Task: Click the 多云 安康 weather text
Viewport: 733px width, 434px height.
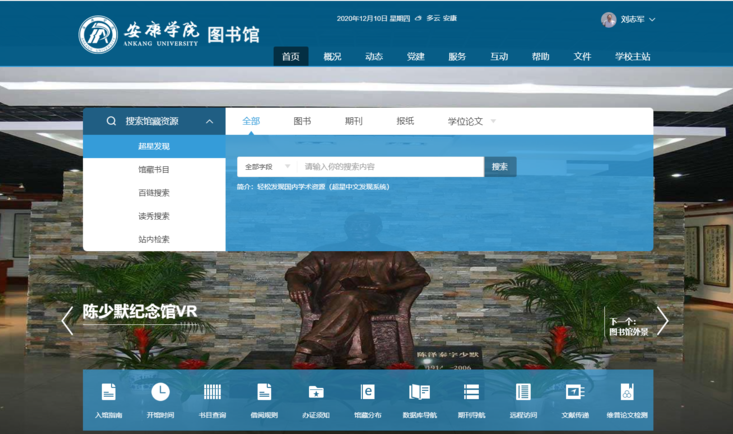Action: [441, 18]
